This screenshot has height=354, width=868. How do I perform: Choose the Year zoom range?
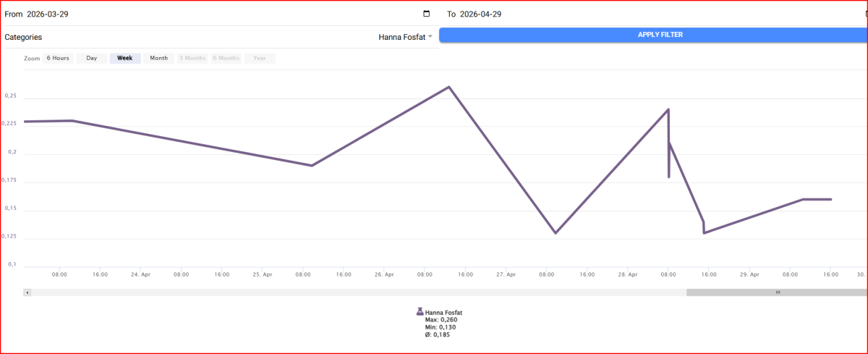(x=259, y=59)
